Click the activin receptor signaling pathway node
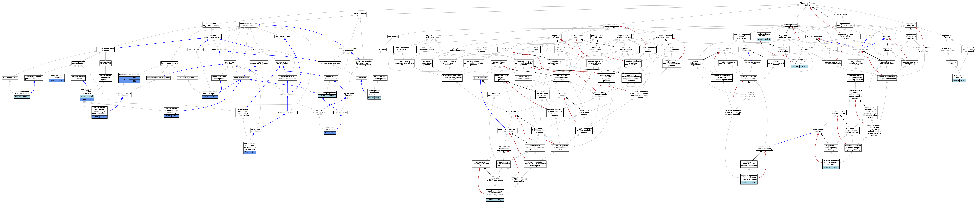The height and width of the screenshot is (203, 980). point(838,113)
